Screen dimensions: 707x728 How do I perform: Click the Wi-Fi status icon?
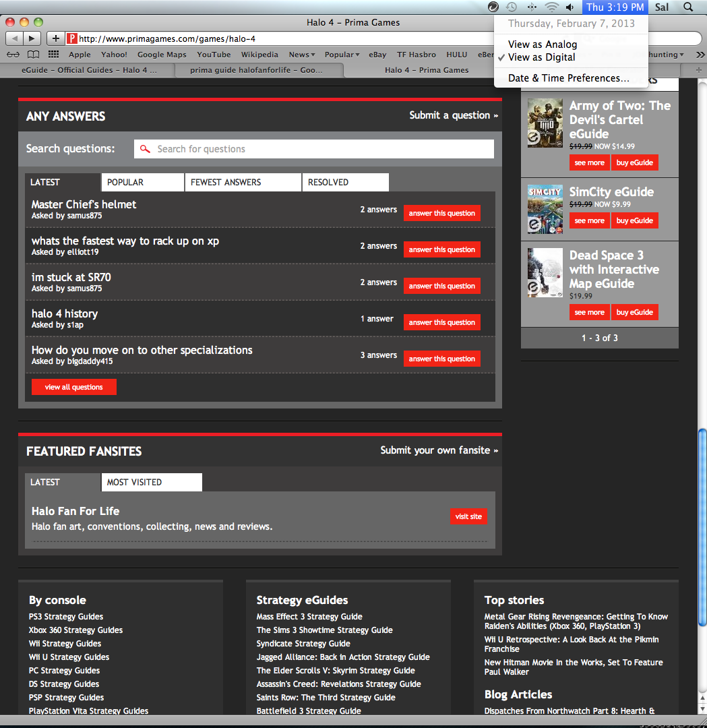(x=552, y=7)
